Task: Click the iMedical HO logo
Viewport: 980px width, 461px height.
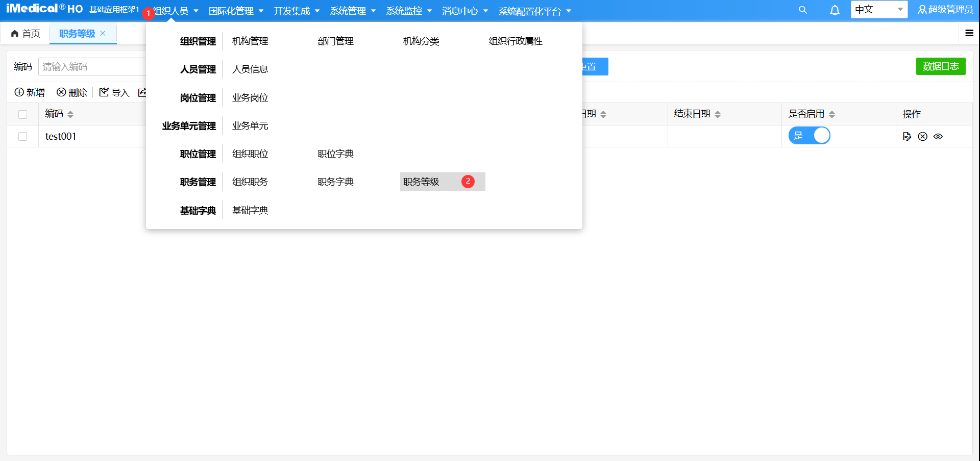Action: pyautogui.click(x=44, y=9)
